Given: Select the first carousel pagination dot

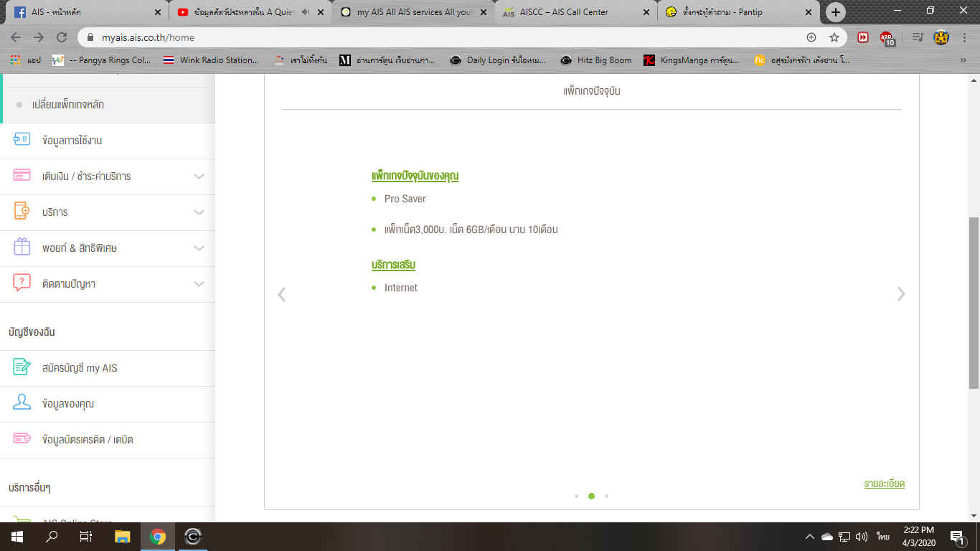Looking at the screenshot, I should (576, 496).
